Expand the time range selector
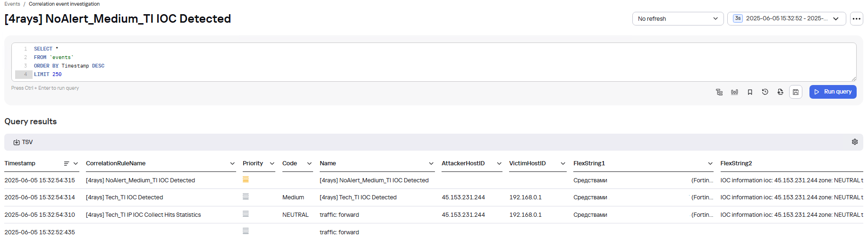This screenshot has height=239, width=868. [x=786, y=19]
